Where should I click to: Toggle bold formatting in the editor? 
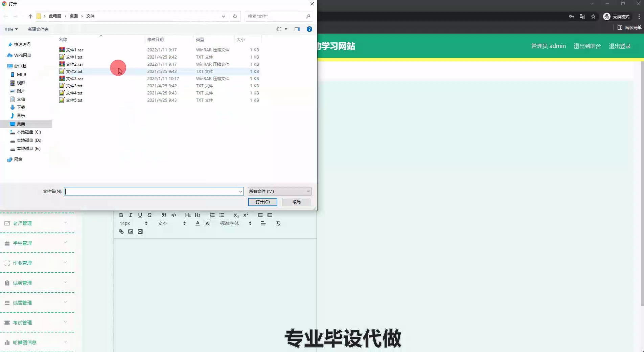coord(121,215)
